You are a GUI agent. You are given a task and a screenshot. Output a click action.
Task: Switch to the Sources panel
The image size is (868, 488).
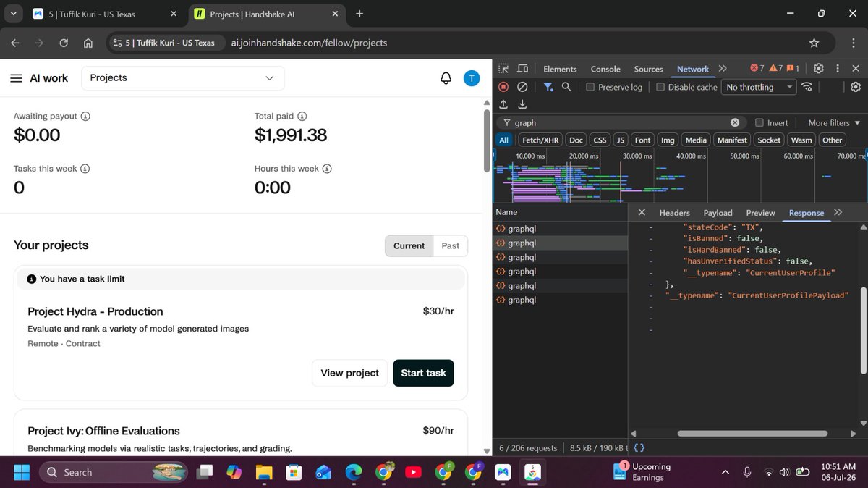coord(648,69)
